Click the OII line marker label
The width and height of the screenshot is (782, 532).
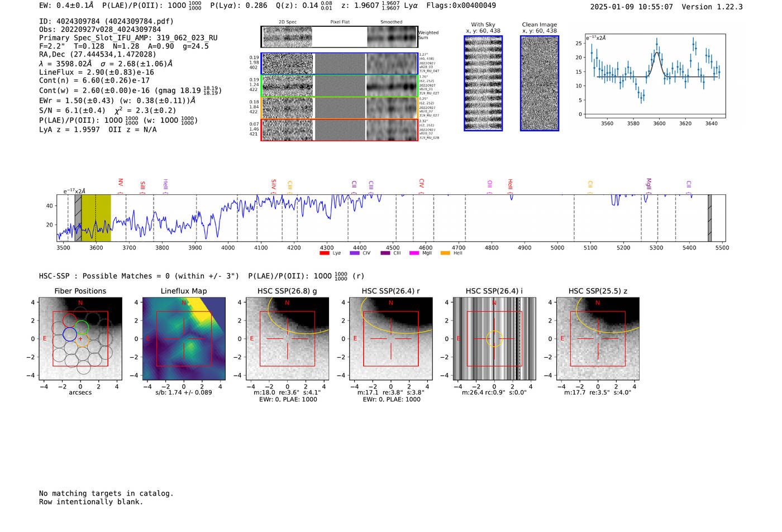[x=490, y=184]
